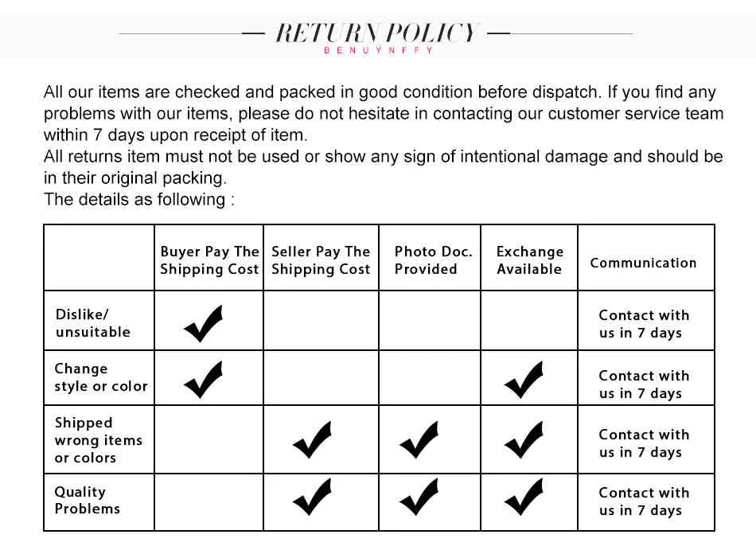Viewport: 756px width, 546px height.
Task: Click the Exchange Available checkmark for Quality Problems
Action: click(x=524, y=497)
